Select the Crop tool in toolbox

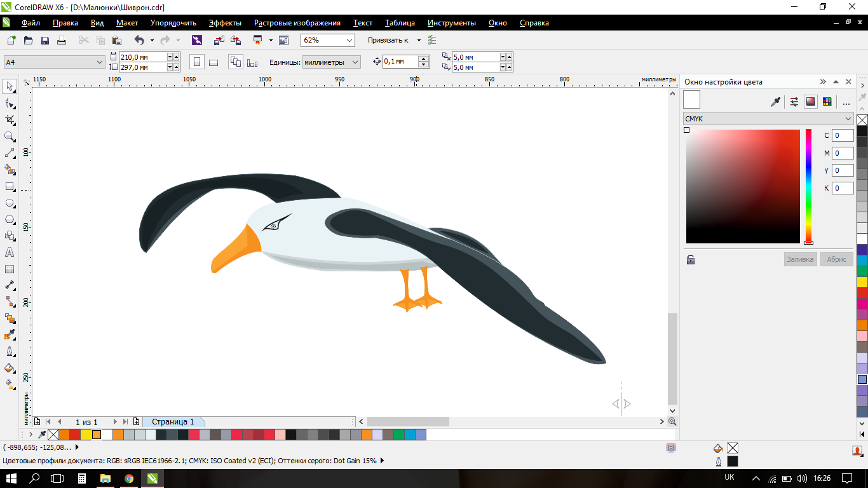pos(10,119)
